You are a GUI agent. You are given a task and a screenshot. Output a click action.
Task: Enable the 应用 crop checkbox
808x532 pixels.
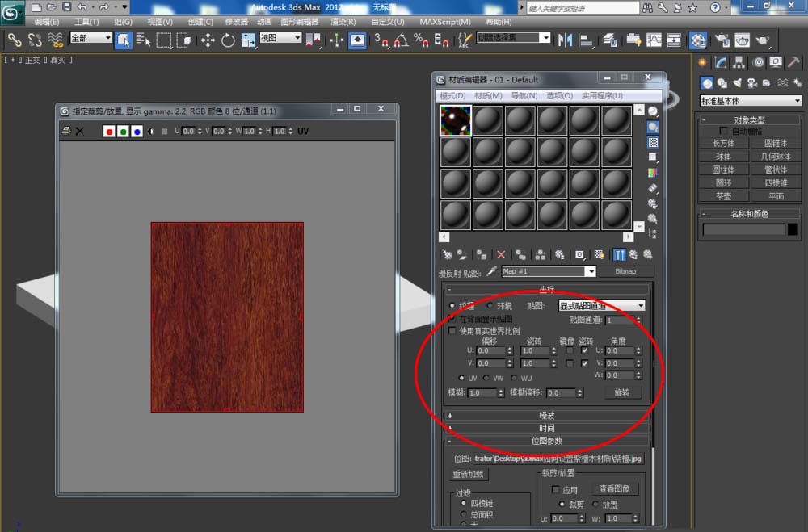tap(555, 489)
